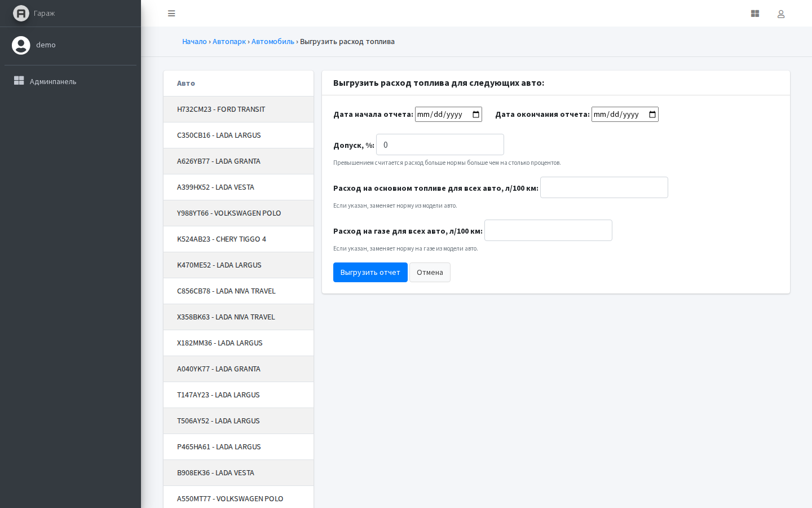Go to Автомобиль breadcrumb link

pos(273,42)
